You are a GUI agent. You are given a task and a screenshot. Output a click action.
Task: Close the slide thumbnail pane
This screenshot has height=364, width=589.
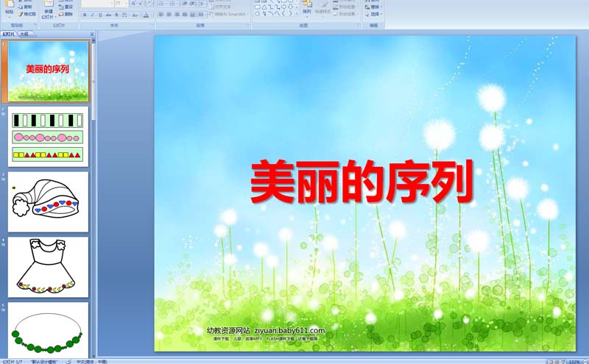92,34
